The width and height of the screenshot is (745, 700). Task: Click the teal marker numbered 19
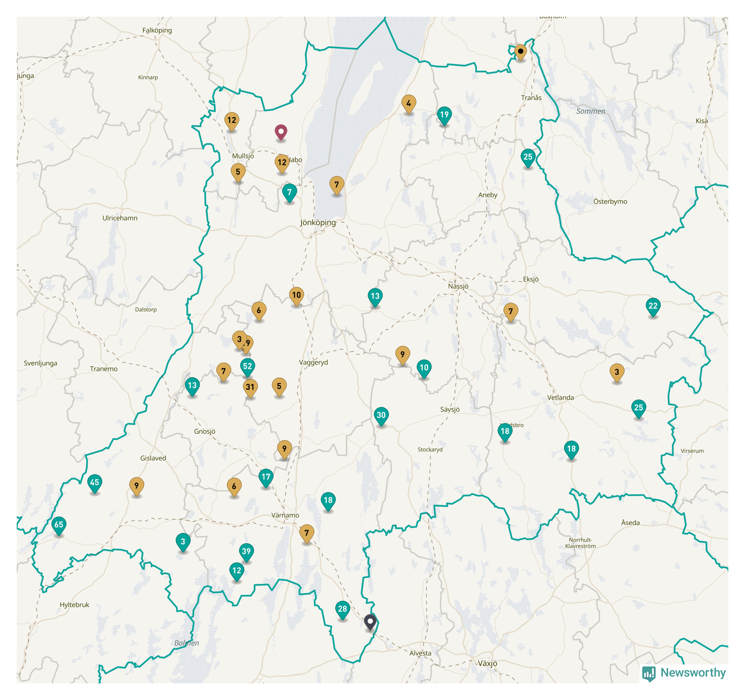coord(444,116)
